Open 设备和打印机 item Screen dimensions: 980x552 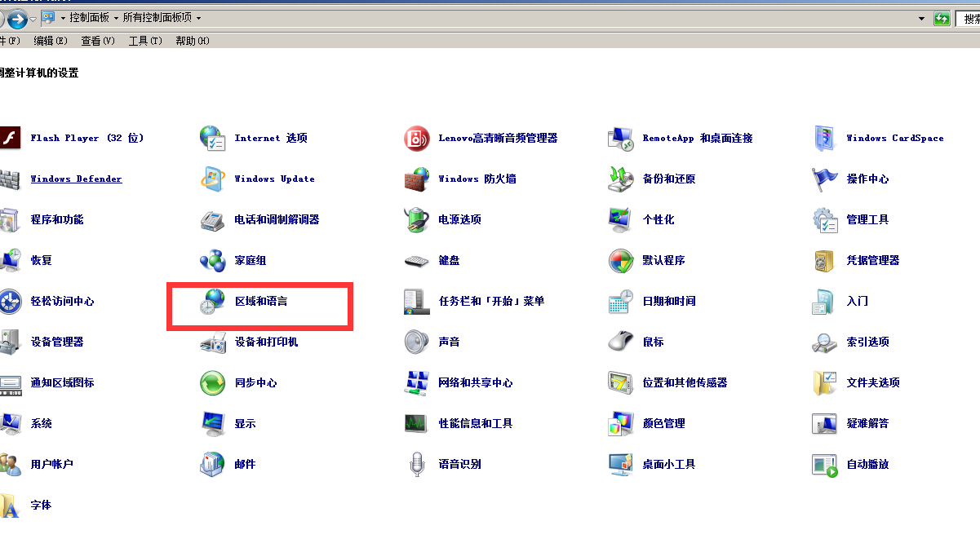point(249,342)
